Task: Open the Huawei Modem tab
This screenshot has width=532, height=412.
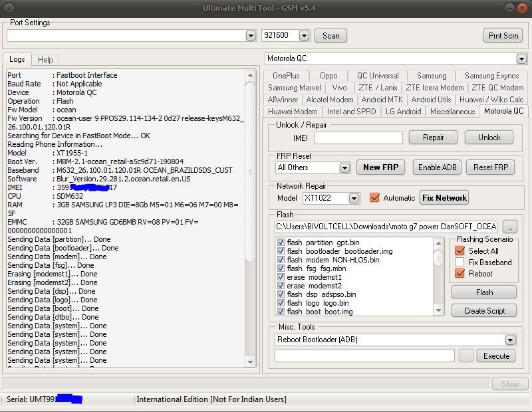Action: coord(293,112)
